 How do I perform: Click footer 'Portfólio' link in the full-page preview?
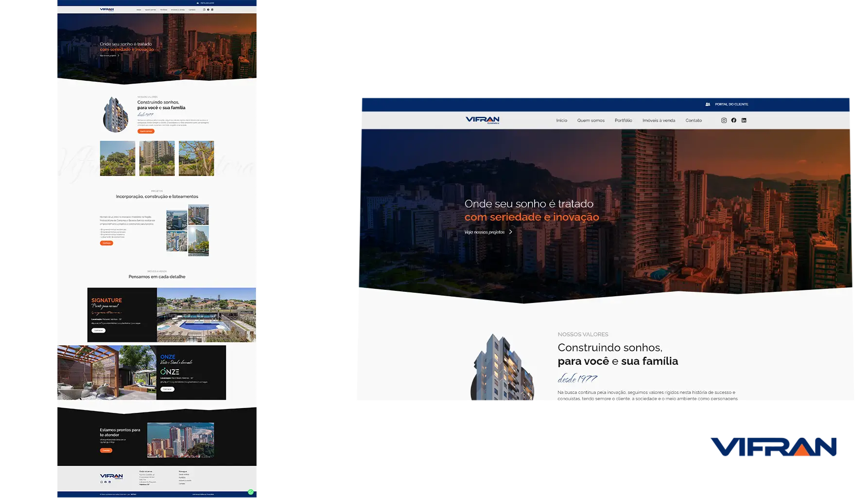pyautogui.click(x=182, y=478)
